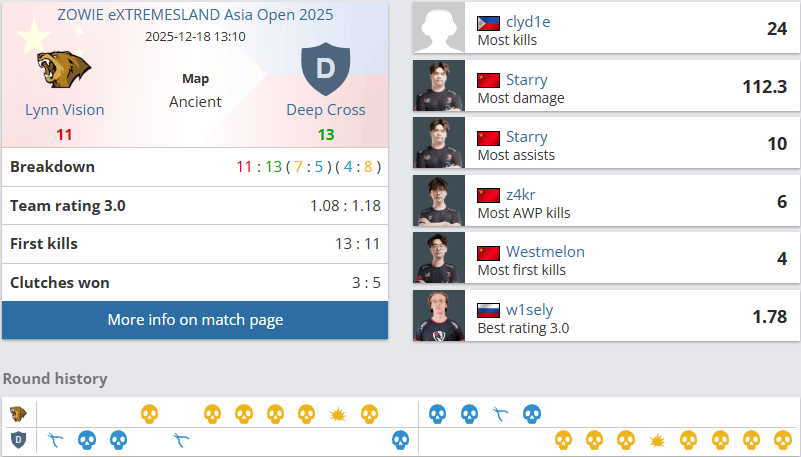801x457 pixels.
Task: Select round 3 blue skull for Deep Cross
Action: click(119, 440)
